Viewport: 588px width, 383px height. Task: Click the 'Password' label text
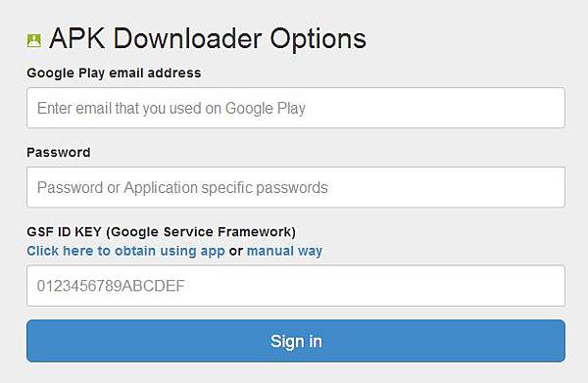59,152
